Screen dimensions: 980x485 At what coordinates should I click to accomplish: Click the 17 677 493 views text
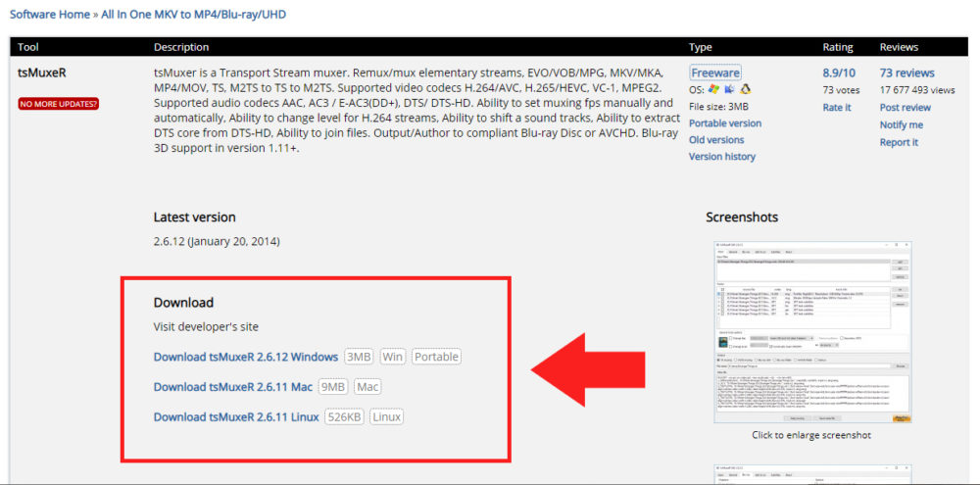[x=917, y=90]
